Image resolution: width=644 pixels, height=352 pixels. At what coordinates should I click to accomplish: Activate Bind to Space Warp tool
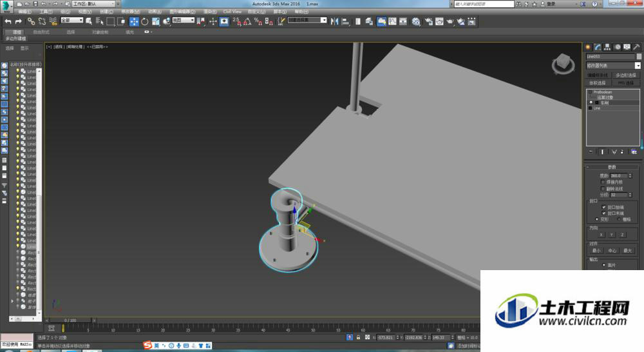pyautogui.click(x=53, y=21)
